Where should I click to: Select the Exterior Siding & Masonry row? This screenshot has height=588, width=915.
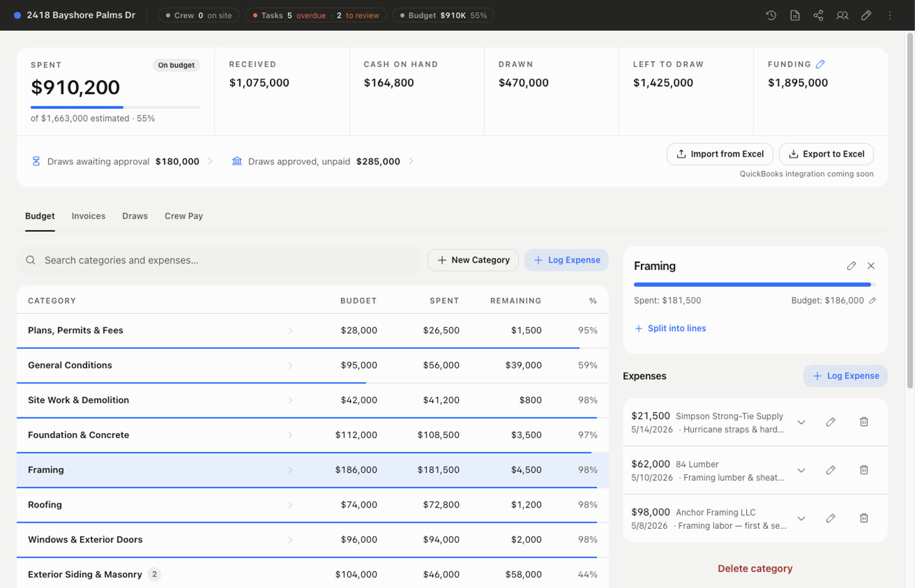[312, 574]
